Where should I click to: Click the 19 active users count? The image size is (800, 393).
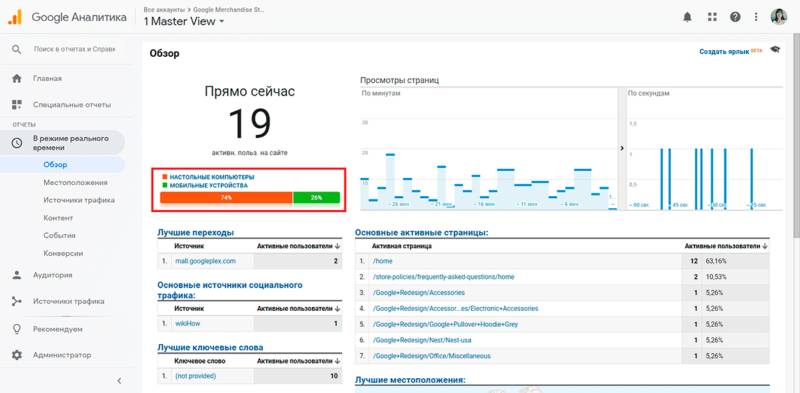point(249,124)
